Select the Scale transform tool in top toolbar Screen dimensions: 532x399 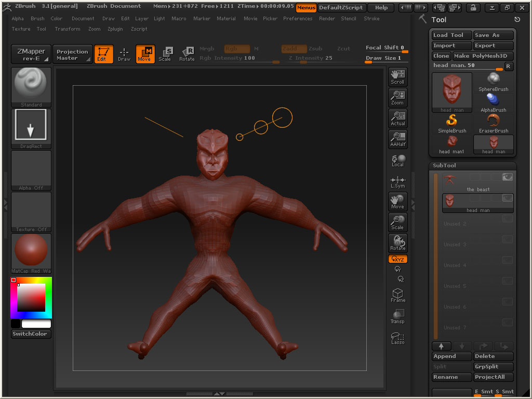coord(165,54)
